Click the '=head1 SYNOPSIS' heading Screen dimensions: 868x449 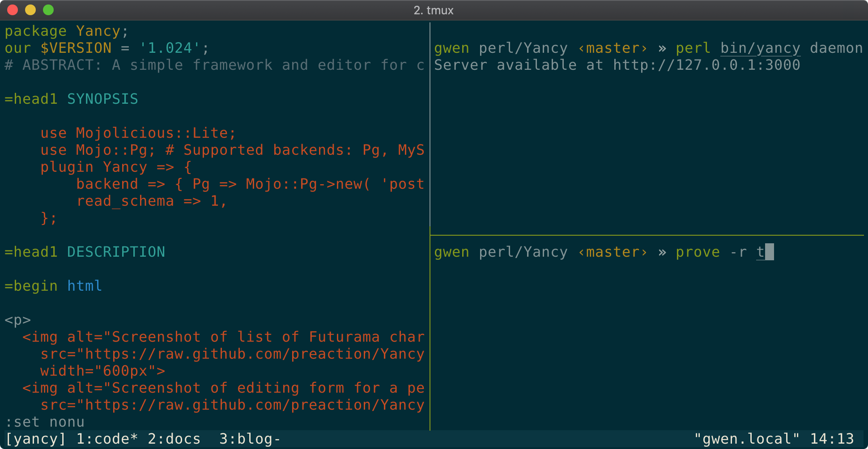point(71,99)
